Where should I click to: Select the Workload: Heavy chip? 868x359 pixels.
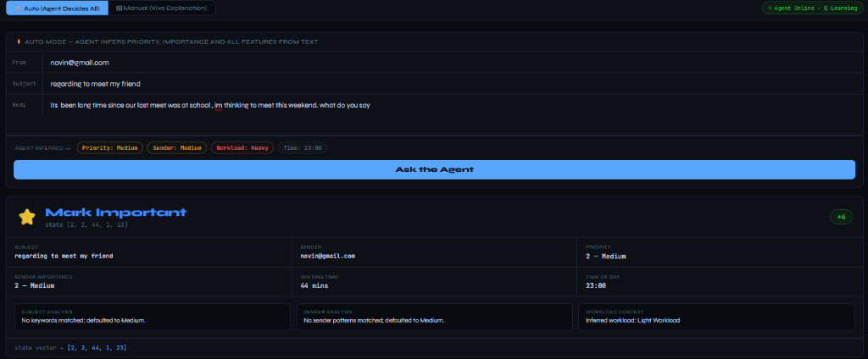(242, 147)
